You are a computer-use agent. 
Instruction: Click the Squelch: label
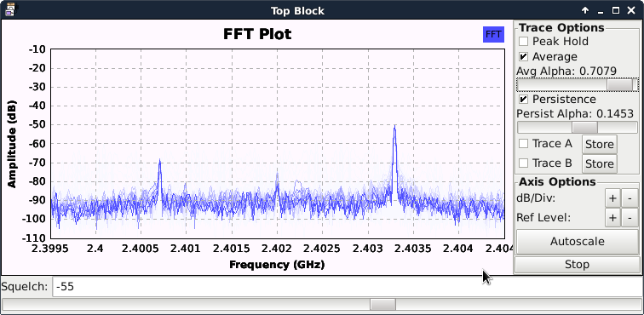click(25, 287)
